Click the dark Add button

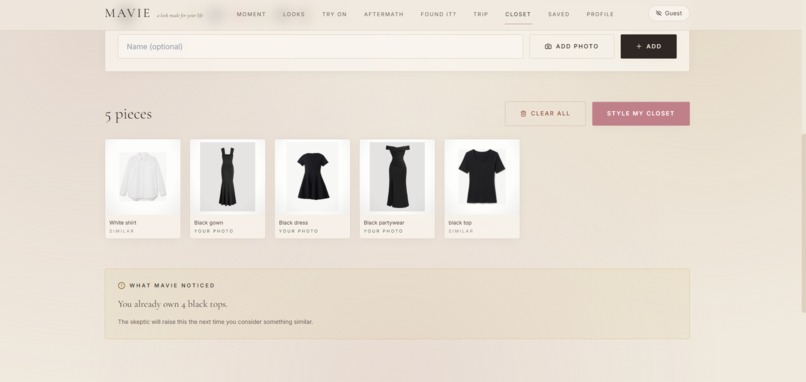(x=648, y=46)
